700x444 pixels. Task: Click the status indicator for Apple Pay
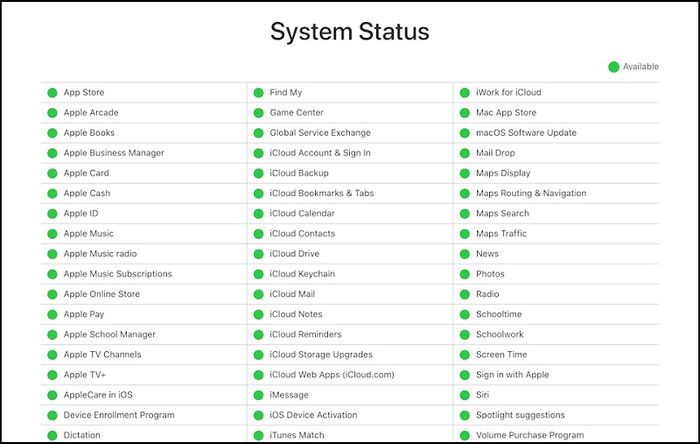click(x=52, y=315)
